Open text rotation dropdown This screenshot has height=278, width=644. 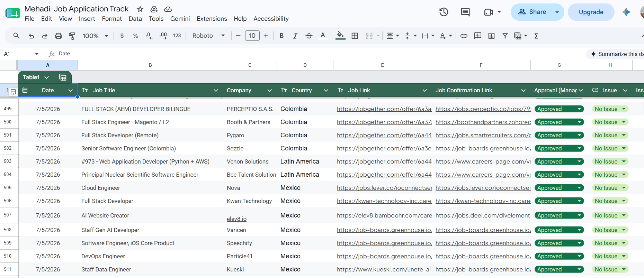446,36
